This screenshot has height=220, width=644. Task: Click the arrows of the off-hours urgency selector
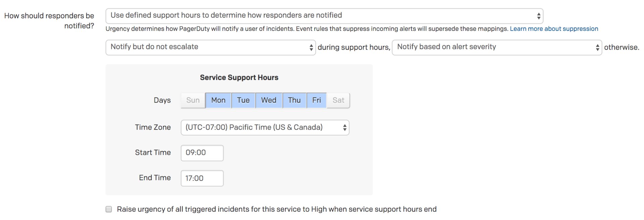point(597,48)
